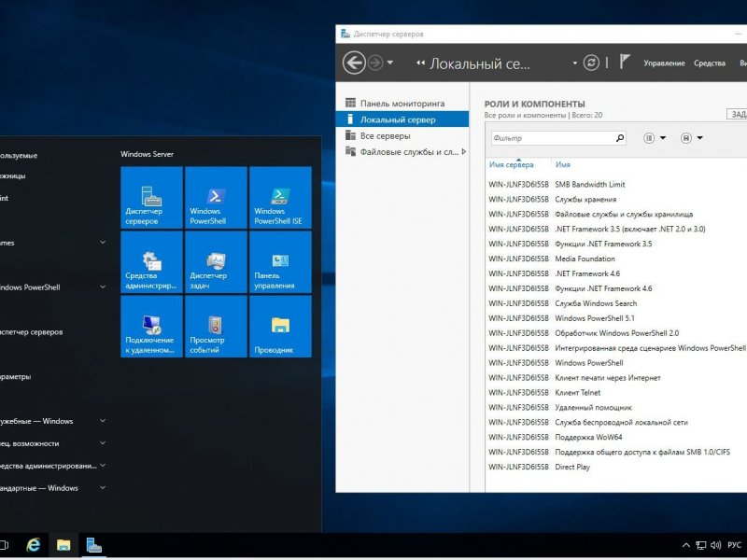This screenshot has width=747, height=560.
Task: Select the Поддержка WoW64 row
Action: click(617, 437)
